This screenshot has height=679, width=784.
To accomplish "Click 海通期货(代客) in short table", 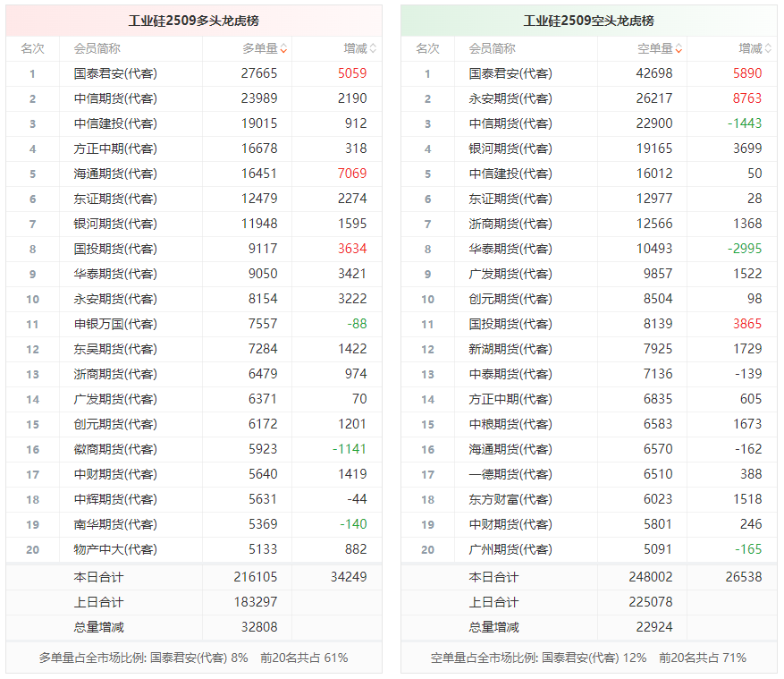I will [x=510, y=449].
